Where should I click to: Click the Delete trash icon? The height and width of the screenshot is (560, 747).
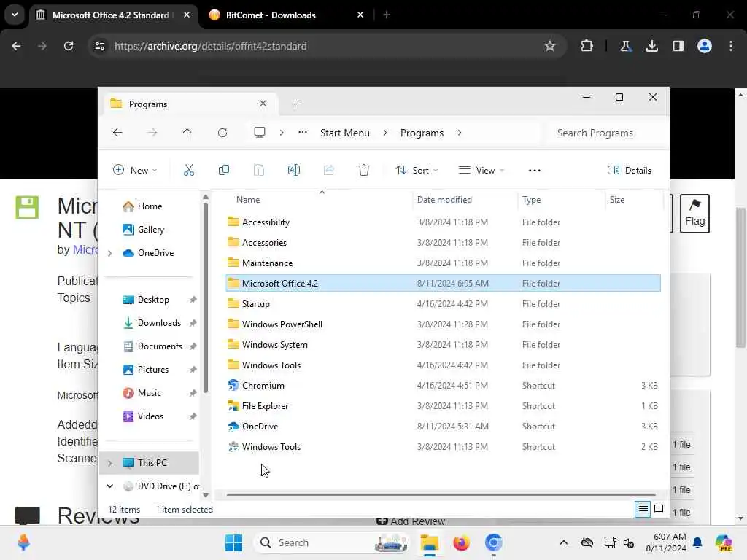click(364, 170)
